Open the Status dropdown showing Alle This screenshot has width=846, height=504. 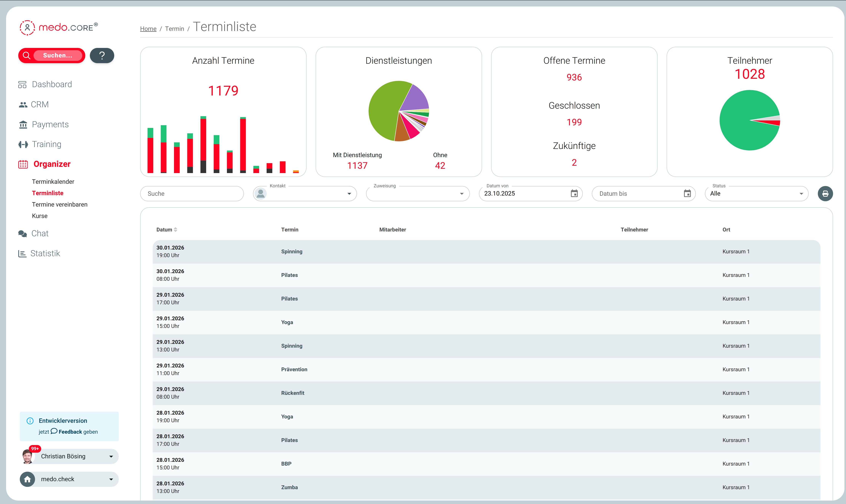point(801,194)
